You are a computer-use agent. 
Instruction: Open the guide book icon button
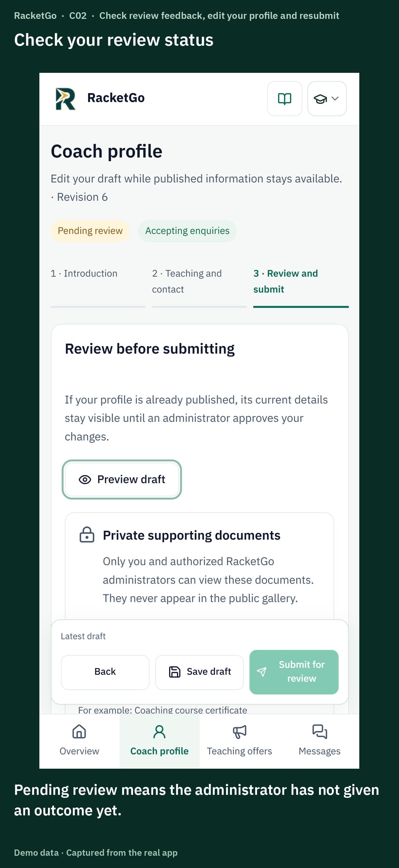point(285,99)
